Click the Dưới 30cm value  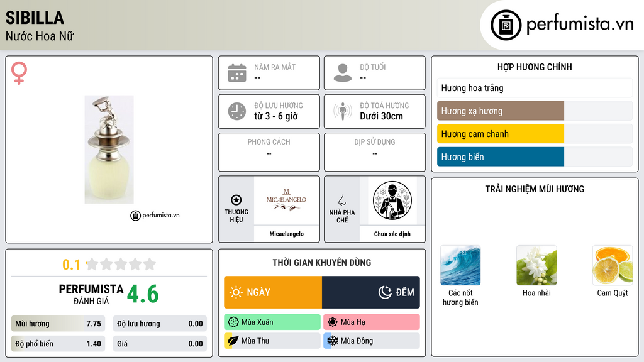coord(382,116)
